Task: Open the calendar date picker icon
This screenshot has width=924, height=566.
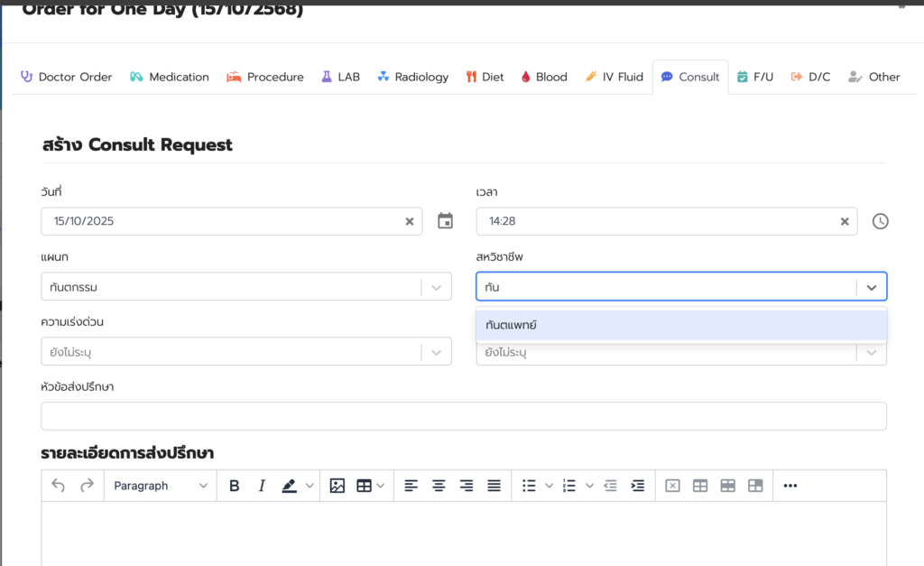Action: (445, 221)
